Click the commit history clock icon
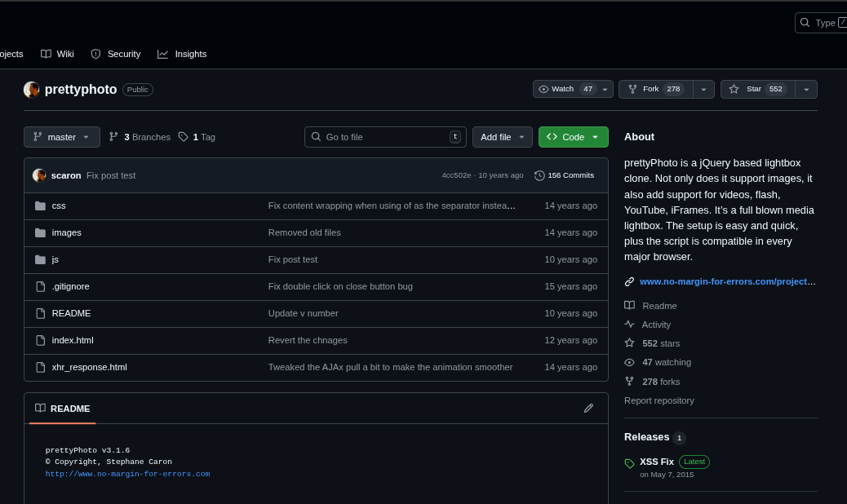Viewport: 847px width, 504px height. coord(539,175)
